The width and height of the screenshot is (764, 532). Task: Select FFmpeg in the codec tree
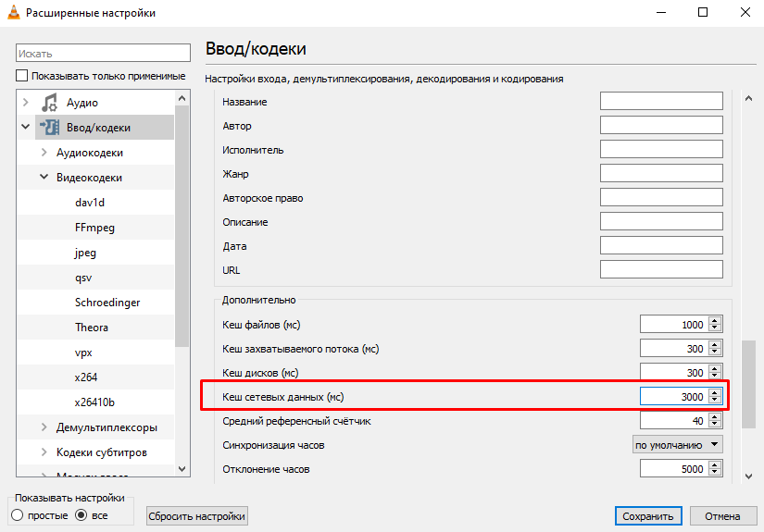[x=94, y=228]
